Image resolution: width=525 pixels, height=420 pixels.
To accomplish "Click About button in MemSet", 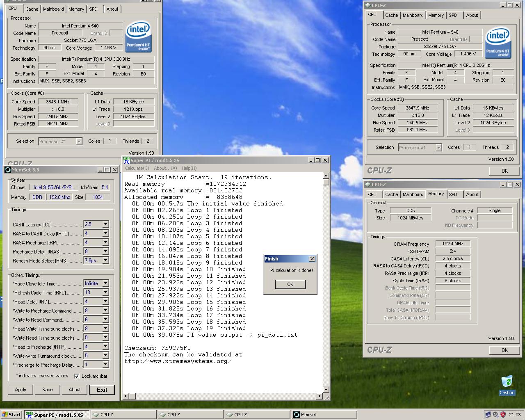I will 75,390.
